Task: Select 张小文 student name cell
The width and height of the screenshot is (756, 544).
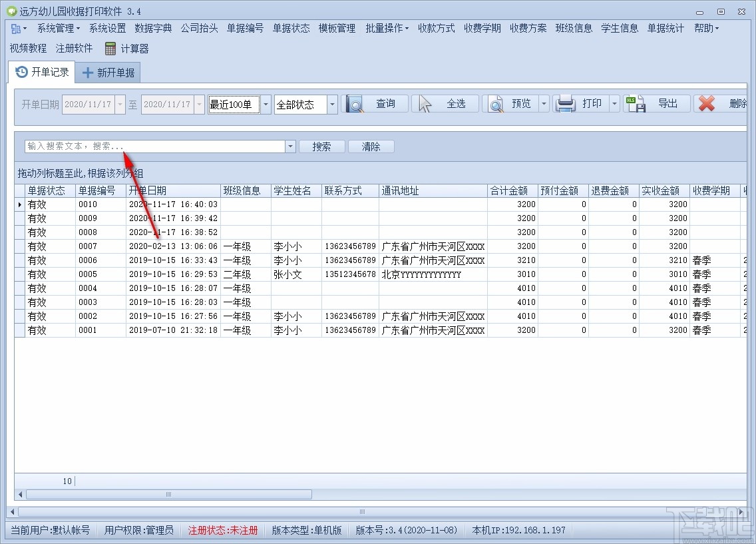Action: [297, 274]
